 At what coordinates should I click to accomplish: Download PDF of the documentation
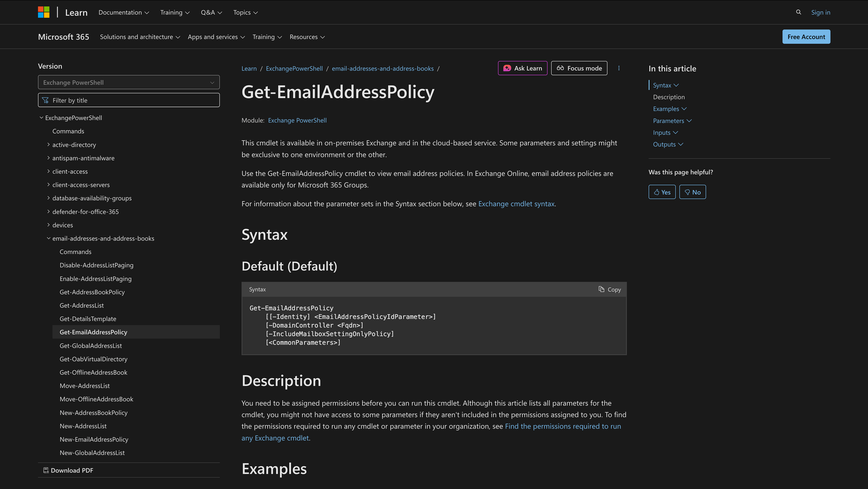68,470
